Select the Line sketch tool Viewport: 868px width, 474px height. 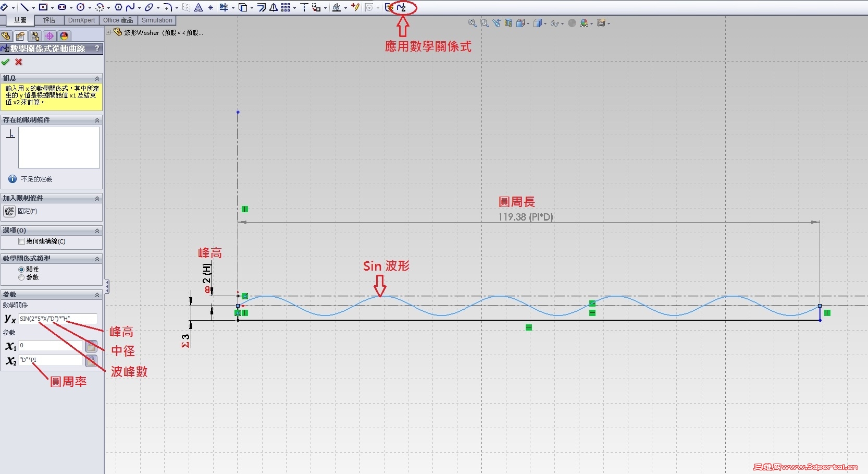tap(24, 7)
